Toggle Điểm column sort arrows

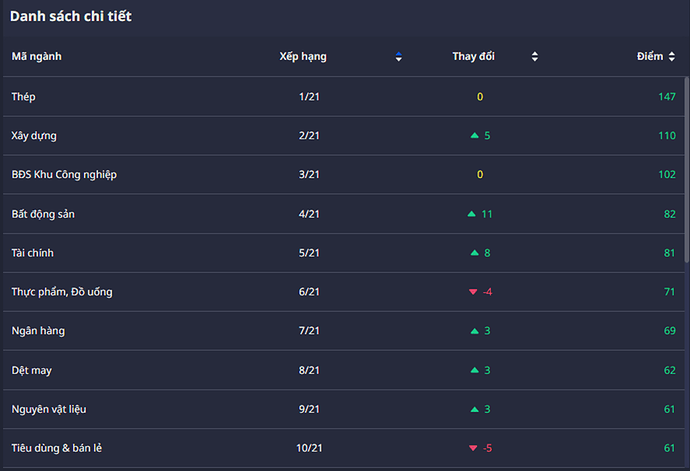point(672,57)
